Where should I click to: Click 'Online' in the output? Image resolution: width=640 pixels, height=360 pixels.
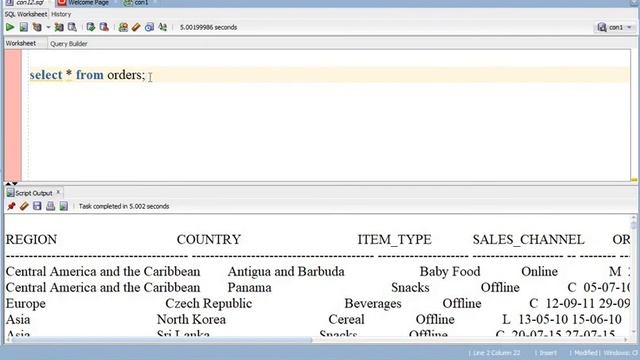tap(539, 272)
